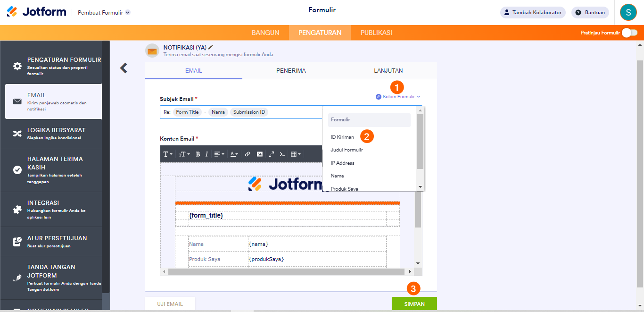Choose IP Address from the field list

click(x=343, y=163)
